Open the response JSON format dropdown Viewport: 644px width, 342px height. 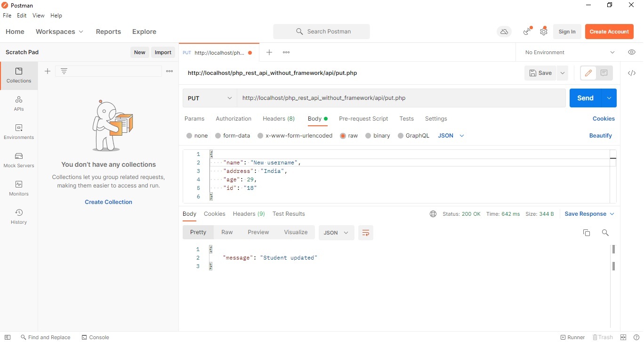[336, 233]
